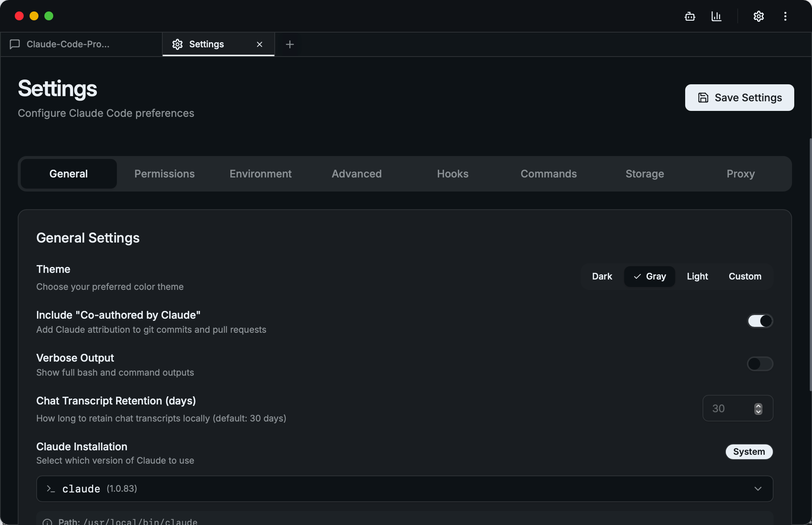Viewport: 812px width, 525px height.
Task: Click the Save Settings button
Action: tap(739, 98)
